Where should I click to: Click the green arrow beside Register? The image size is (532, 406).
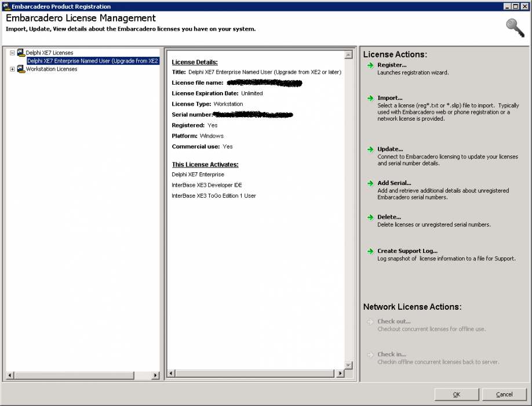click(370, 65)
